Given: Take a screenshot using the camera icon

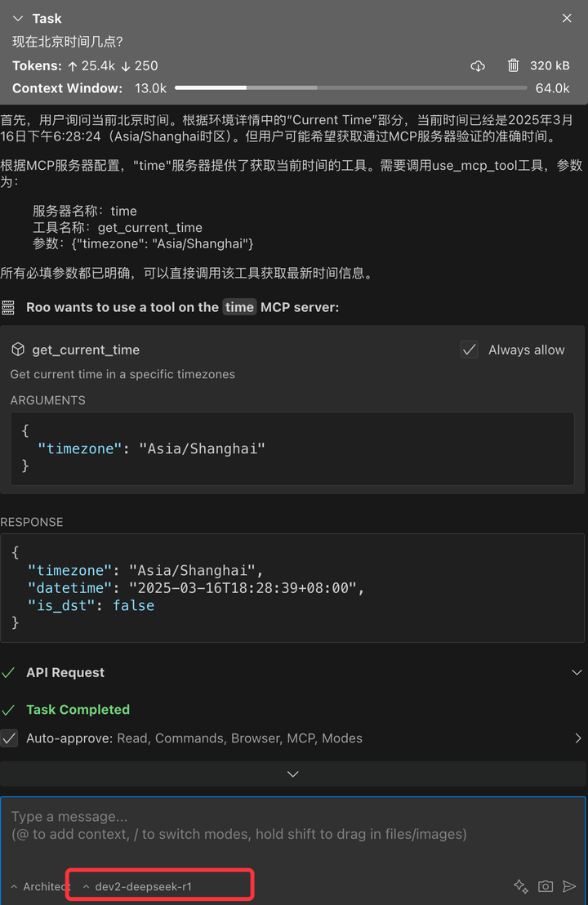Looking at the screenshot, I should pos(545,886).
